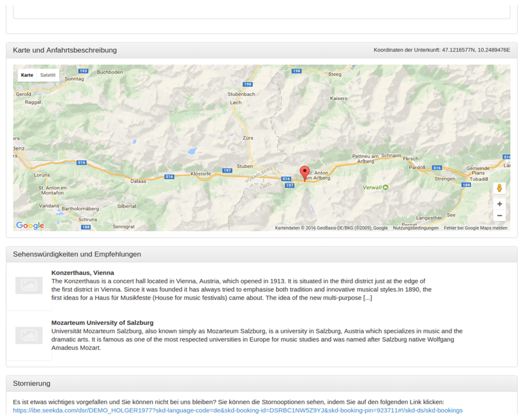The image size is (521, 420).
Task: Click Mozarteum University of Salzburg title
Action: (102, 323)
